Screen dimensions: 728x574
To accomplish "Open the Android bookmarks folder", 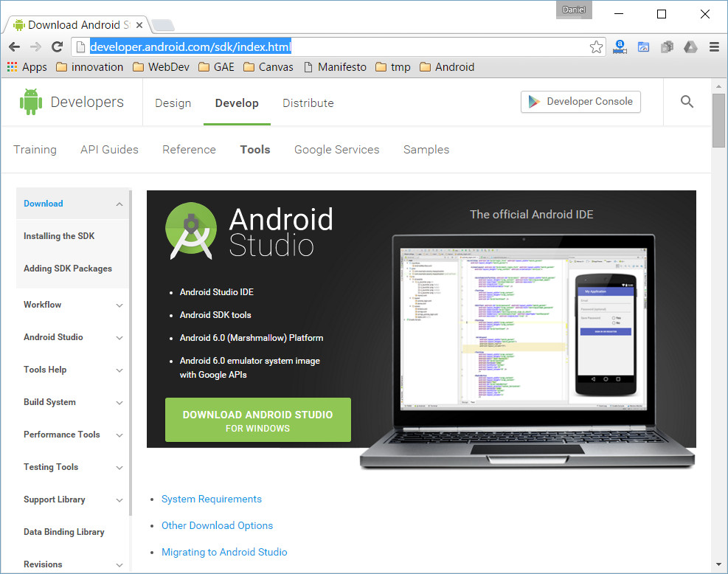I will pyautogui.click(x=447, y=67).
